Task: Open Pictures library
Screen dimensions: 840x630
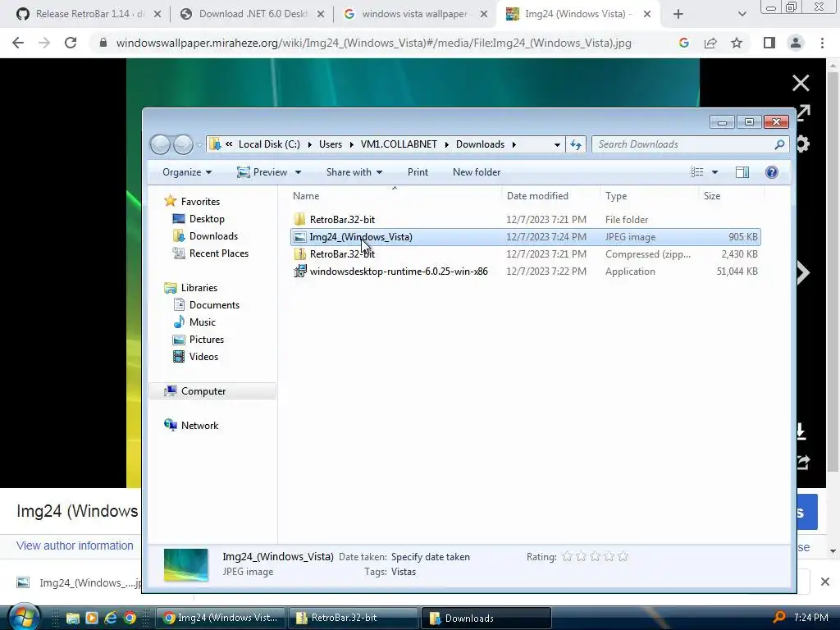Action: (x=206, y=339)
